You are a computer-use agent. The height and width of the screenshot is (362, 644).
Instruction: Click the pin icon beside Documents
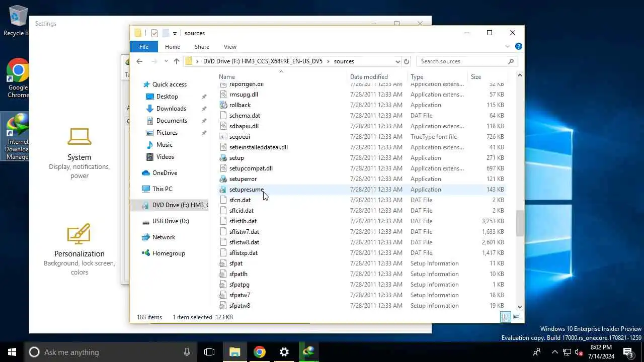pos(204,121)
